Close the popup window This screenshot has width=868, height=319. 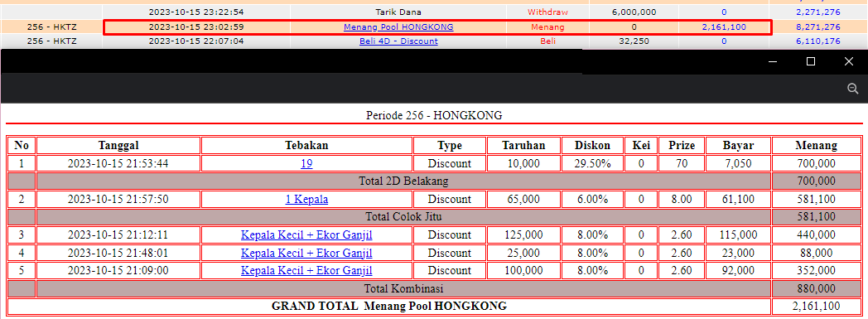click(x=849, y=61)
